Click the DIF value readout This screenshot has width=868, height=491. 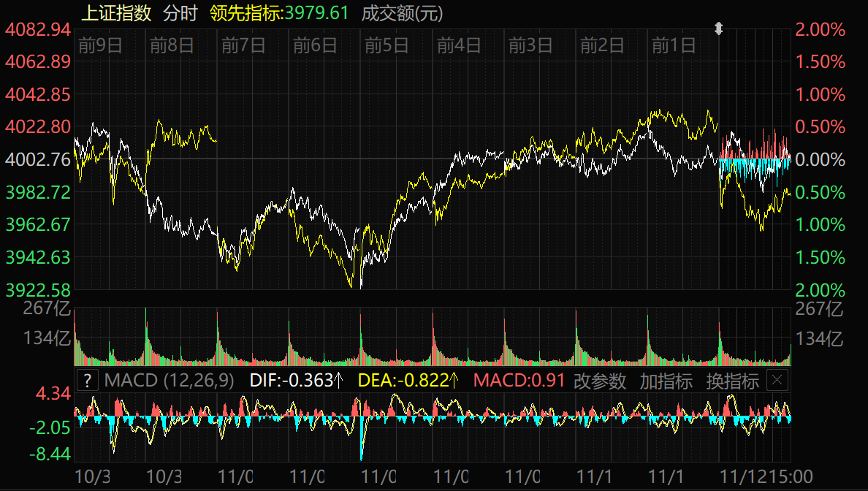(296, 381)
